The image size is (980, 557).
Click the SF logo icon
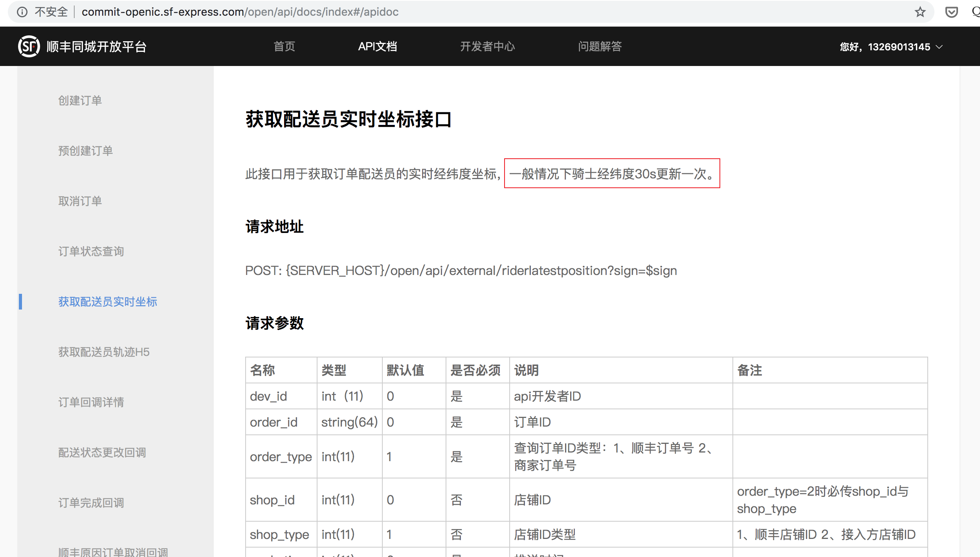[x=29, y=46]
